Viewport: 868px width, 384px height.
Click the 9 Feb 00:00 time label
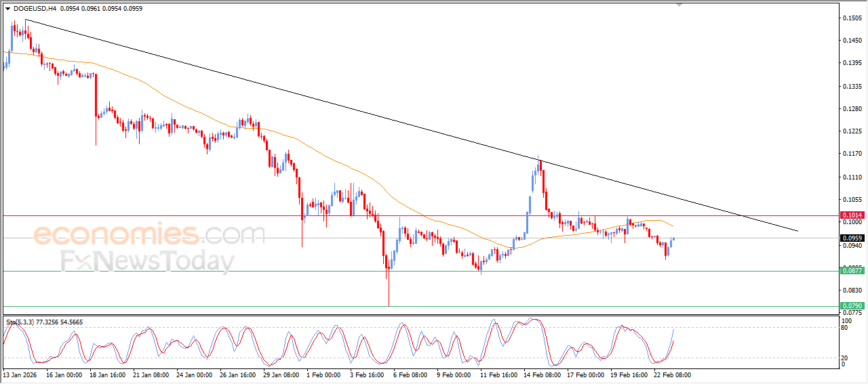pyautogui.click(x=454, y=375)
